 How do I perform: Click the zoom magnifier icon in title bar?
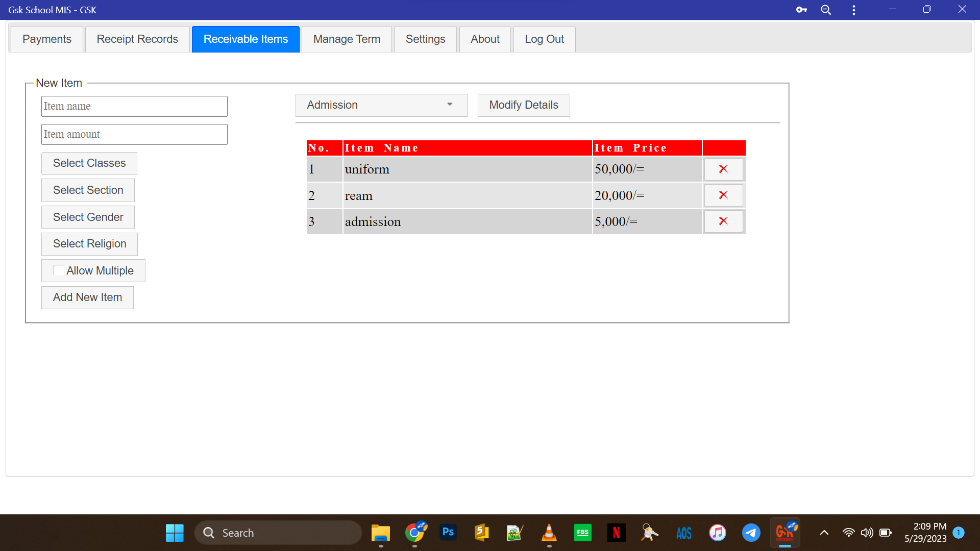[x=826, y=10]
